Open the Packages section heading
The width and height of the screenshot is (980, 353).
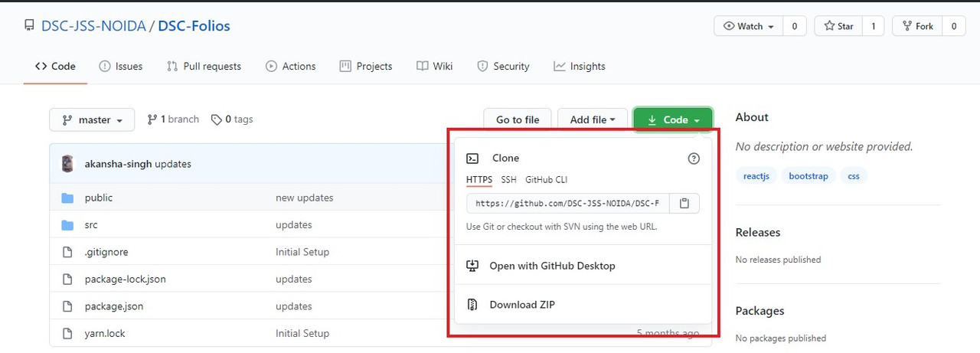coord(759,311)
